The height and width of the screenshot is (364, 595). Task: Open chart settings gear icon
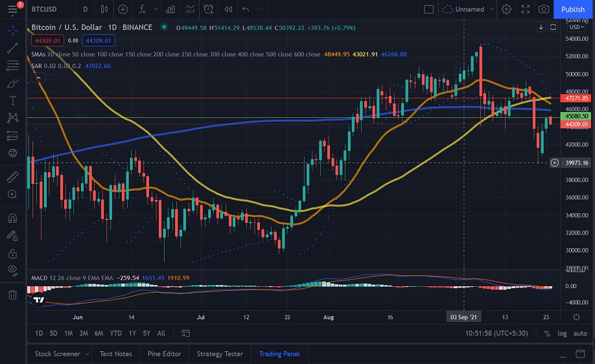coord(506,9)
